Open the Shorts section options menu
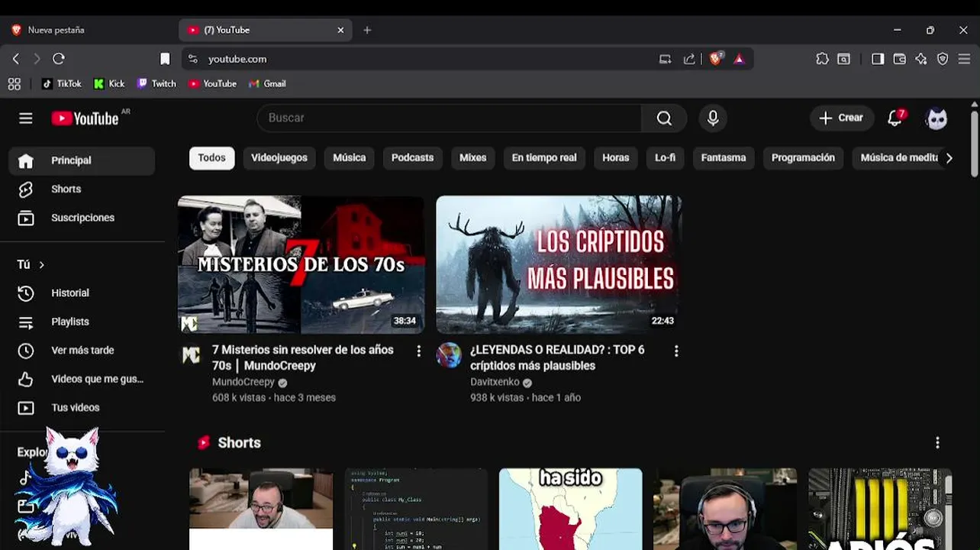This screenshot has height=550, width=980. point(937,443)
